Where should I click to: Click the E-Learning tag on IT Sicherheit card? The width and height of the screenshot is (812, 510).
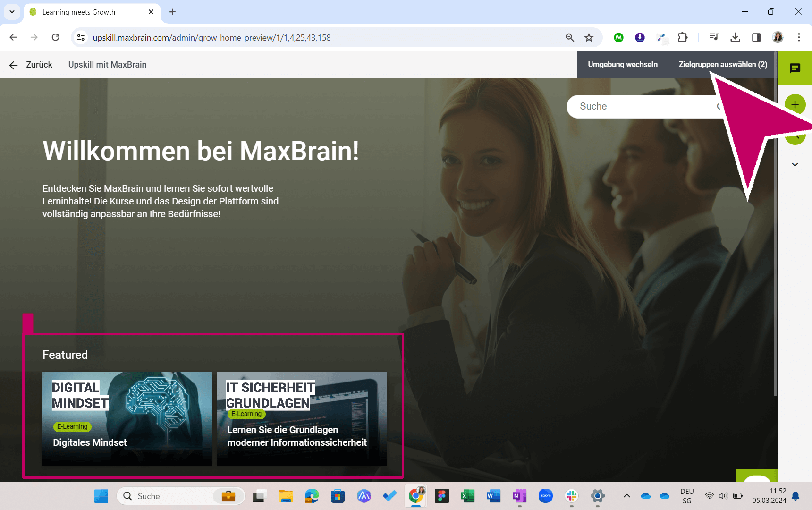246,414
